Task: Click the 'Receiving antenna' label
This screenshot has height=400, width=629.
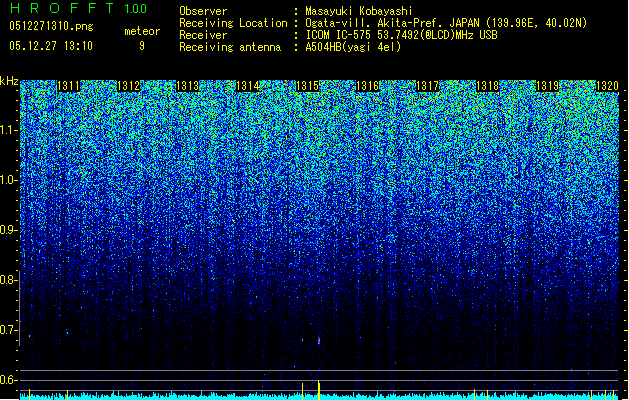Action: point(230,47)
